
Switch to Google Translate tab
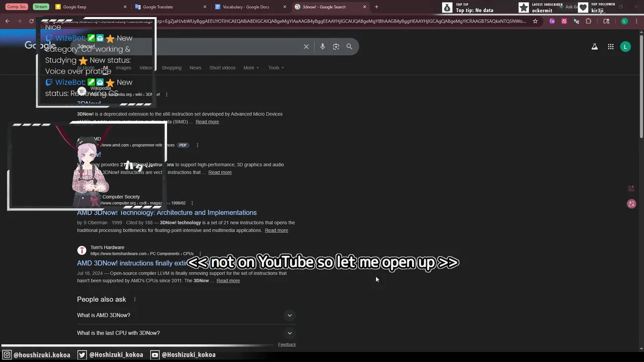tap(171, 7)
